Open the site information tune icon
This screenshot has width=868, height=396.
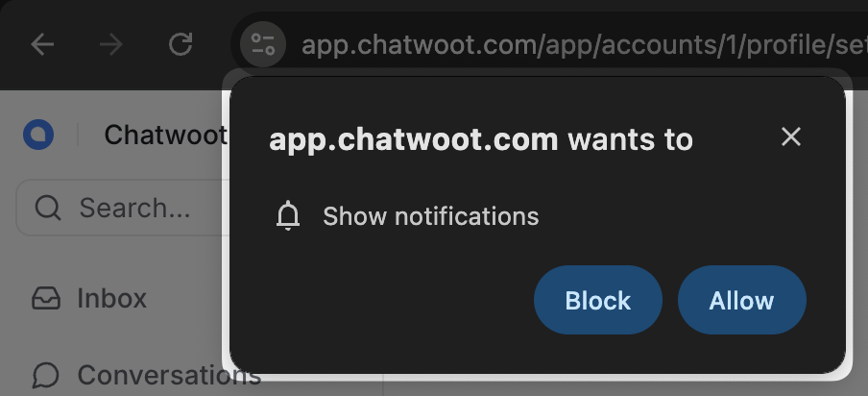coord(263,44)
